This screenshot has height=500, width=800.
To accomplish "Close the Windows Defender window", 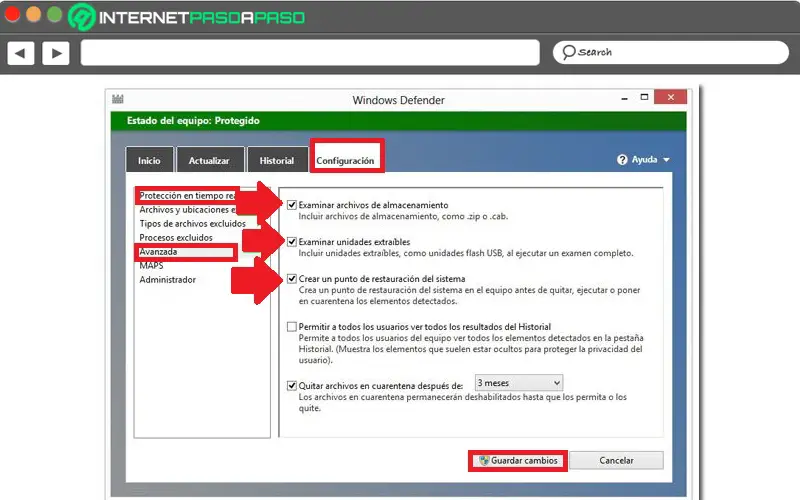I will 670,97.
